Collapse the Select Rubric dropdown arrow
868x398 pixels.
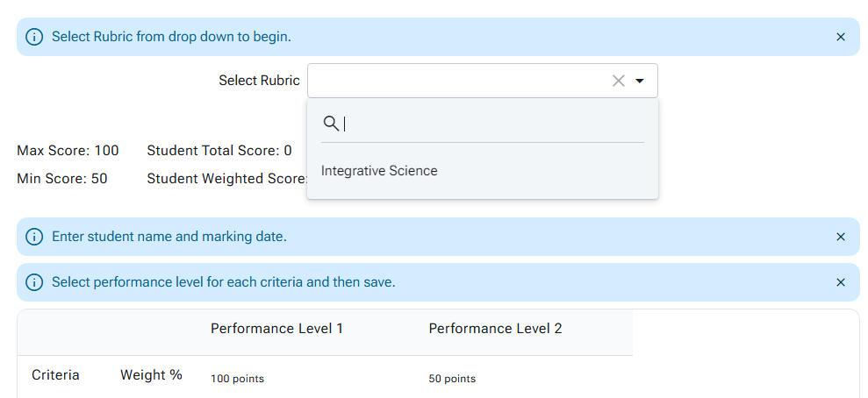(640, 81)
